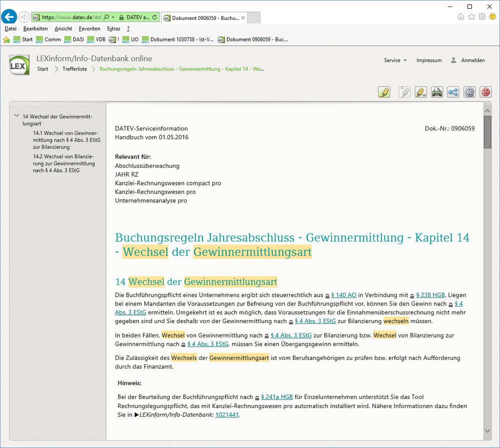This screenshot has height=448, width=500.
Task: Click the lock security icon in address bar
Action: (x=122, y=17)
